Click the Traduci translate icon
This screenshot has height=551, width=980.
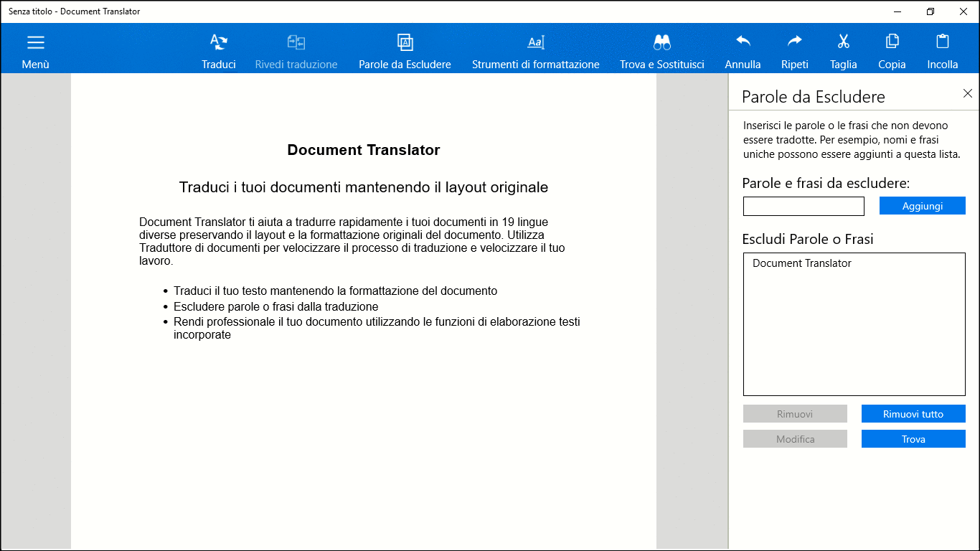(219, 43)
